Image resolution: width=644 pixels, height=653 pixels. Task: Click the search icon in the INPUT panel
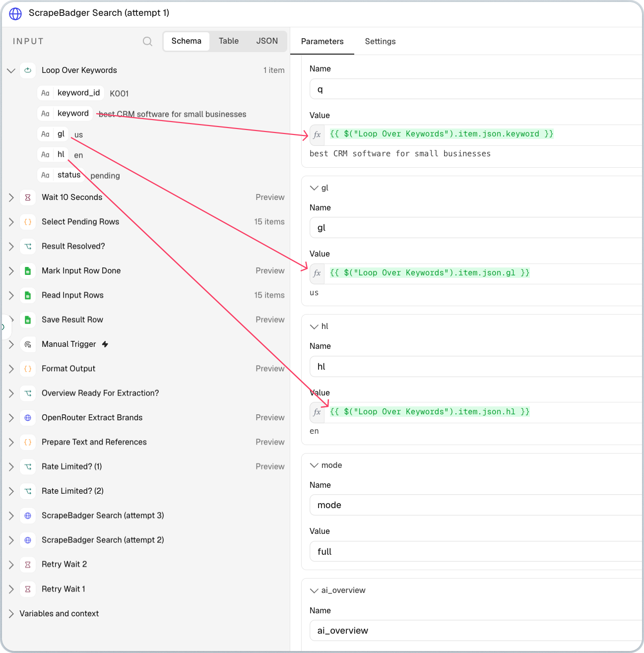click(147, 41)
